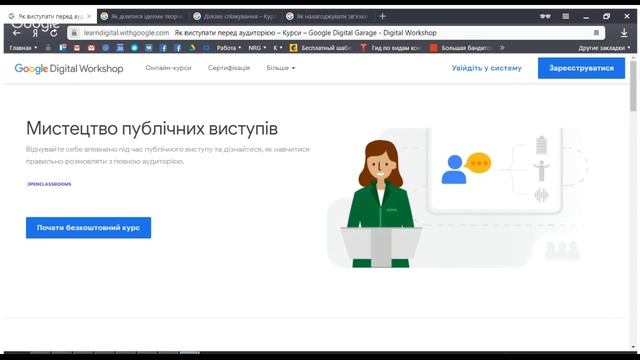Click the speaker illustration image
Screen dimensions: 640x360
[x=457, y=198]
